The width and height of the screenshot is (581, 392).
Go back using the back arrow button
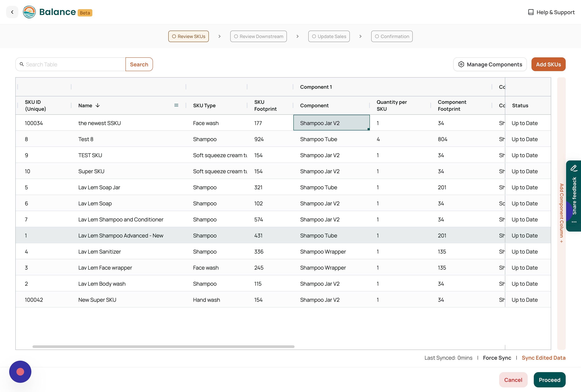coord(12,12)
